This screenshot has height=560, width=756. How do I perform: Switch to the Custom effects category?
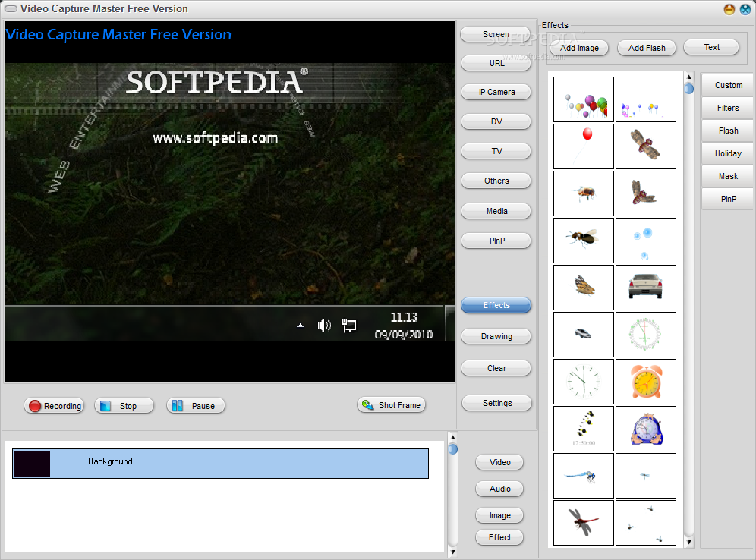coord(728,85)
